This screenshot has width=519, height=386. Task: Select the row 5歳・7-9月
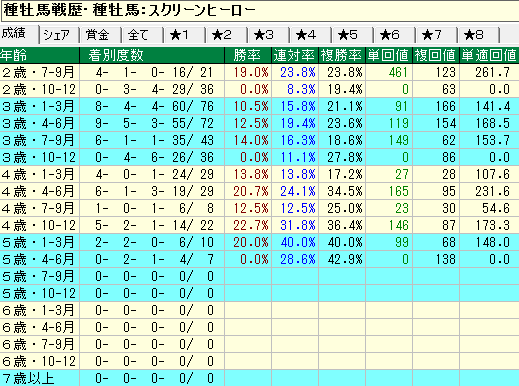click(259, 276)
